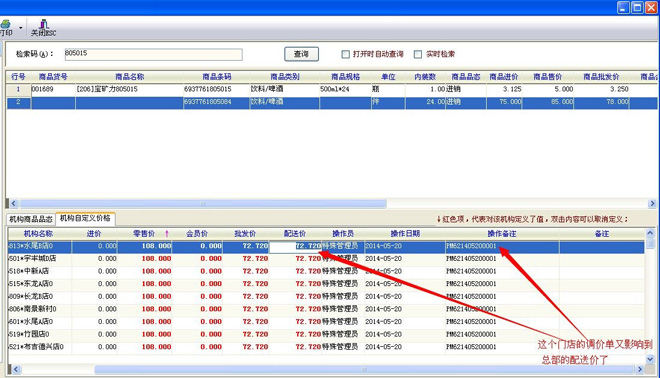This screenshot has width=660, height=378.
Task: Open the print dropdown arrow beside 打印
Action: tap(21, 28)
